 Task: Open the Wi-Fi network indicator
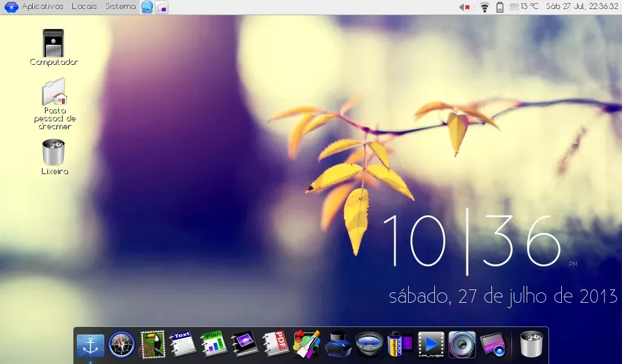(484, 7)
